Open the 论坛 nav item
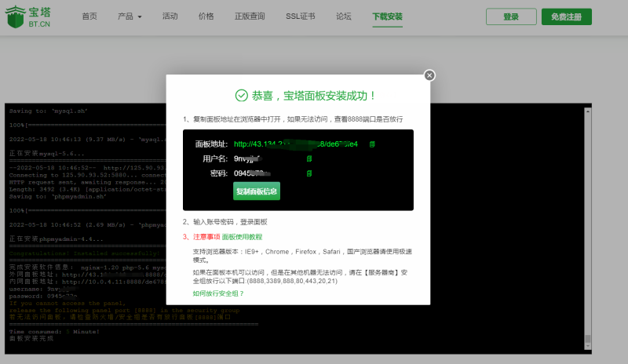Screen dimensions: 628x364 (343, 16)
